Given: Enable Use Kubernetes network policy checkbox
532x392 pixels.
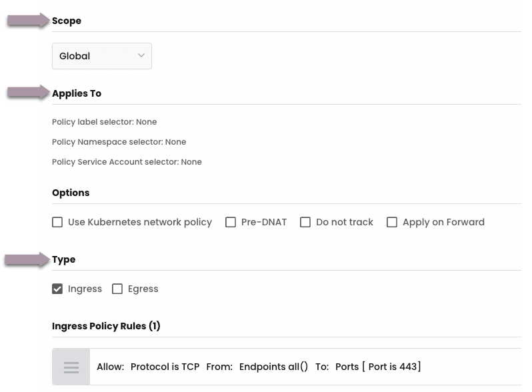Looking at the screenshot, I should pos(58,222).
